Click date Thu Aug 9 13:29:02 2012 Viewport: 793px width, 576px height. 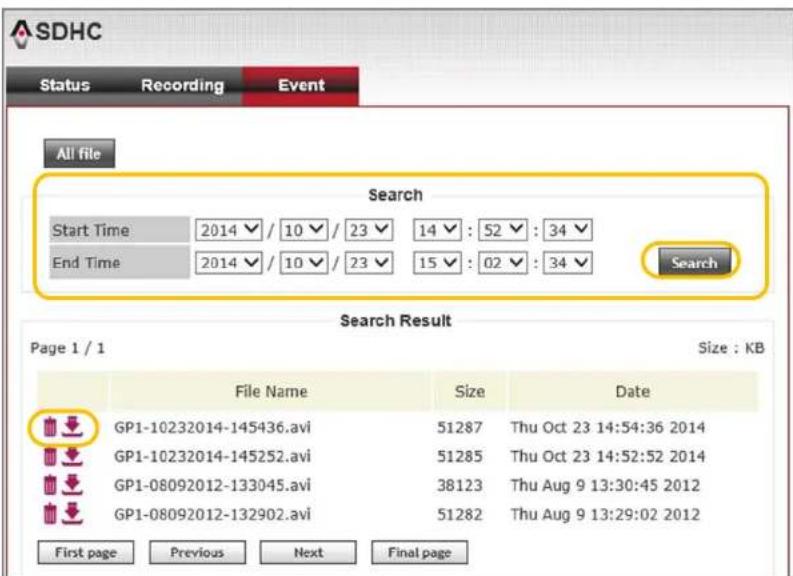[x=605, y=514]
